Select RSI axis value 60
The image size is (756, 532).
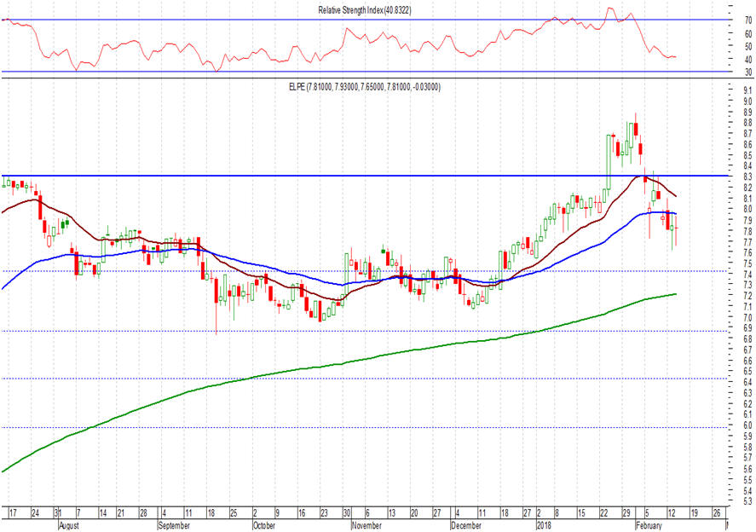point(748,34)
